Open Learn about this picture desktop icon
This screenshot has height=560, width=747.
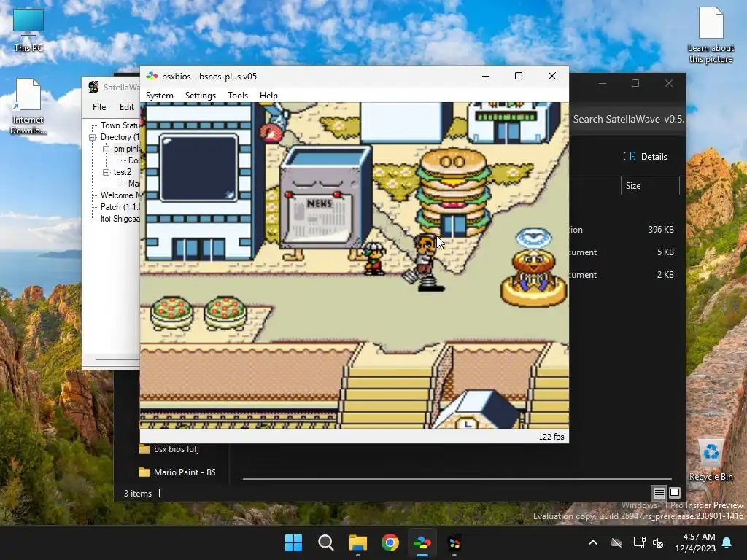(x=711, y=35)
